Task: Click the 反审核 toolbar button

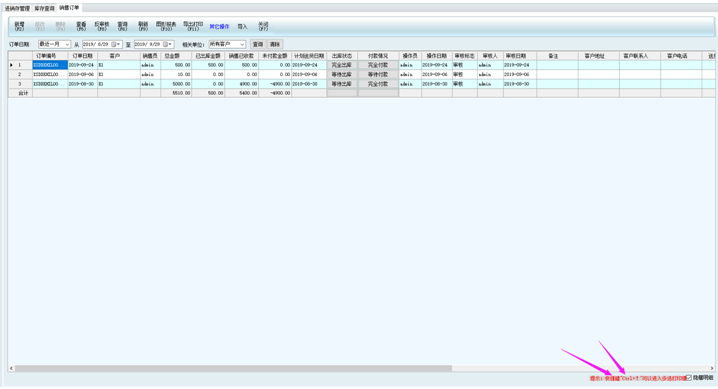Action: [102, 26]
